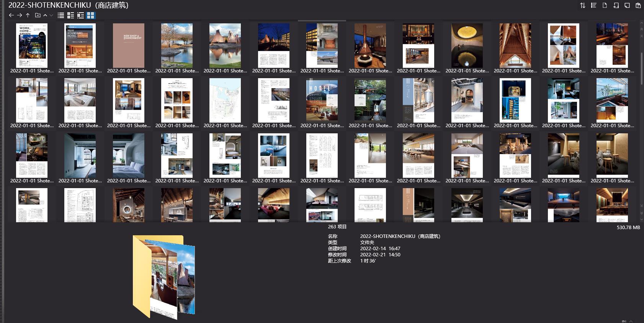Select the blue lit tower building thumbnail

click(515, 100)
